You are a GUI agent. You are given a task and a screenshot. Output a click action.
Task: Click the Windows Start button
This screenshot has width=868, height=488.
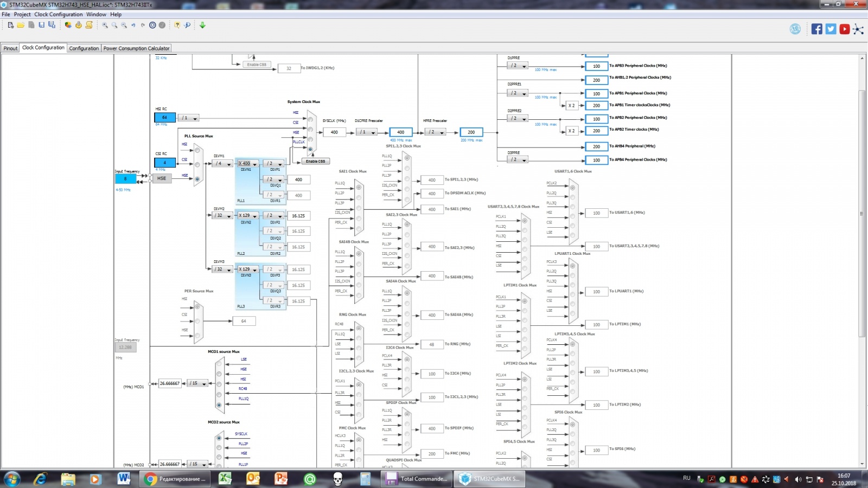(x=12, y=479)
